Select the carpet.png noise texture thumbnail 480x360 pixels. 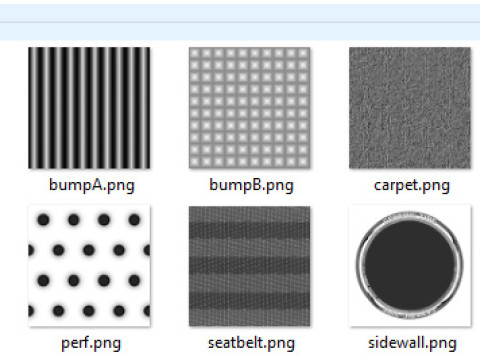(x=410, y=108)
